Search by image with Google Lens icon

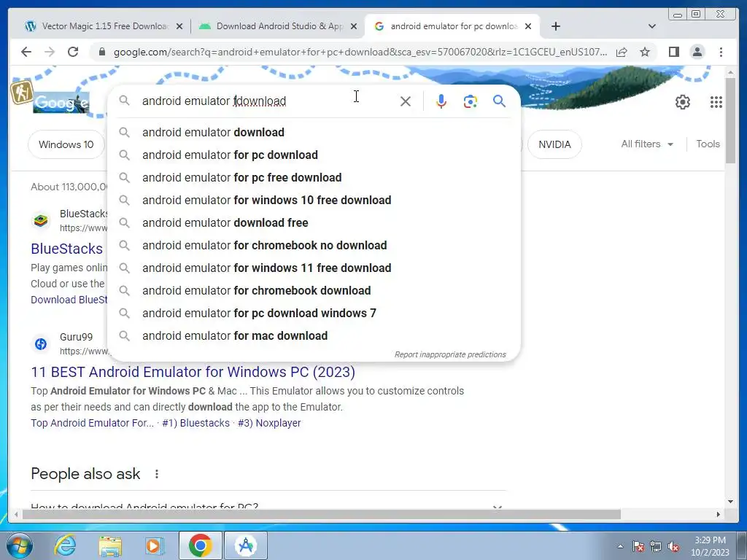click(471, 101)
